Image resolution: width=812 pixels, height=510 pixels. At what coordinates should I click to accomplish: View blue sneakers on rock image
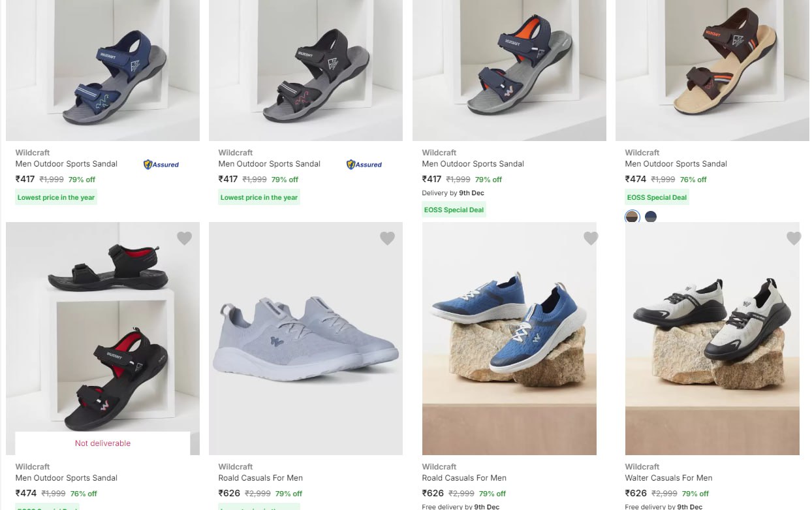[x=509, y=338]
